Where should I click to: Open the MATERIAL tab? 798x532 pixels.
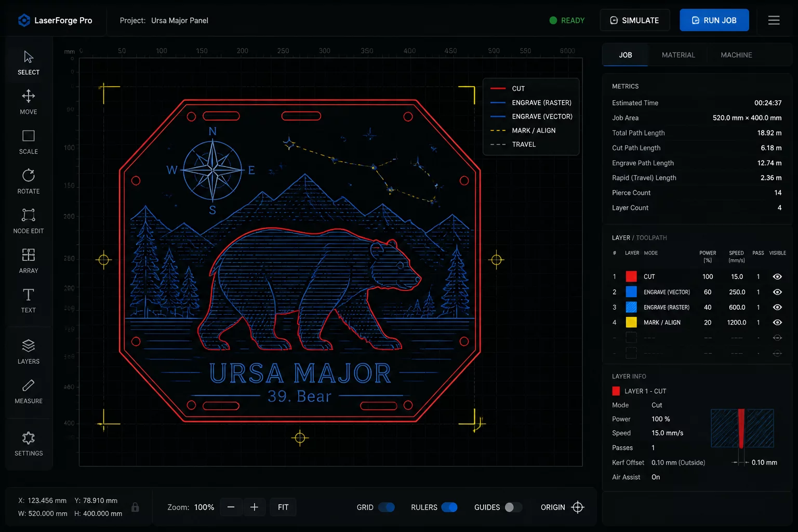tap(678, 55)
